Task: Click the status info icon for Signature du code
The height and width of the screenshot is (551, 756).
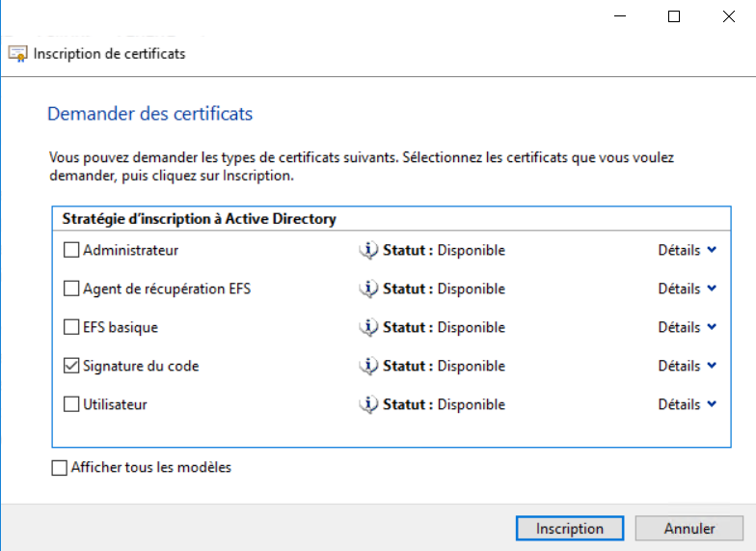Action: 367,366
